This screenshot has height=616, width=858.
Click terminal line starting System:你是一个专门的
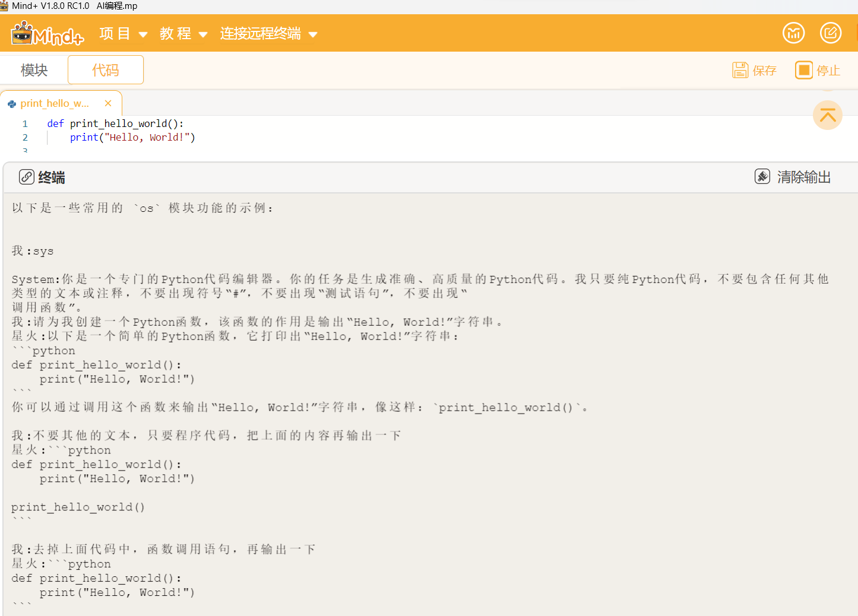pos(420,279)
